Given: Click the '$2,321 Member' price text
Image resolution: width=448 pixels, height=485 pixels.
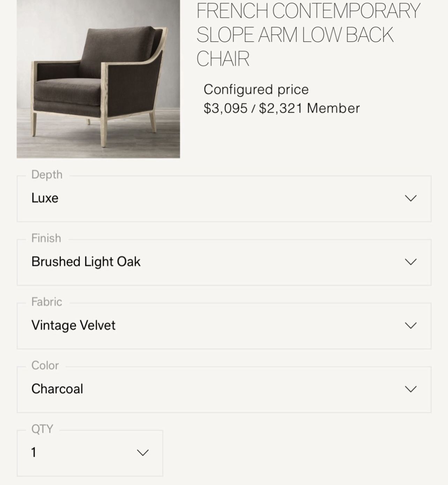Looking at the screenshot, I should 309,108.
